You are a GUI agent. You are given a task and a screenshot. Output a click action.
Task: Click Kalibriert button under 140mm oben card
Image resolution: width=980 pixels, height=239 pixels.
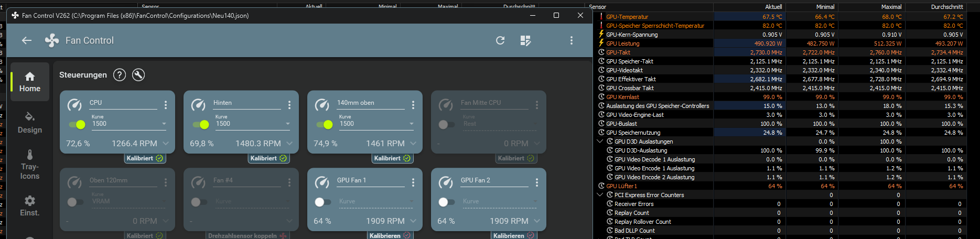(x=392, y=158)
